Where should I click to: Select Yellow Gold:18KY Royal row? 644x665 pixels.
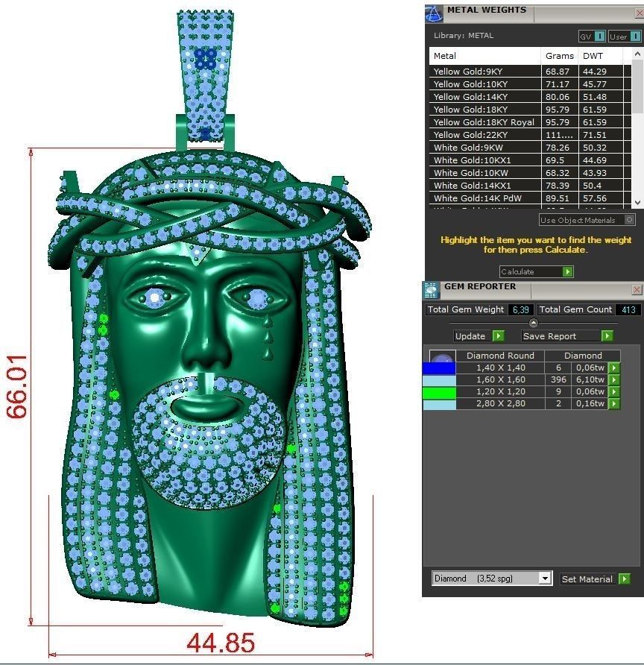(530, 122)
